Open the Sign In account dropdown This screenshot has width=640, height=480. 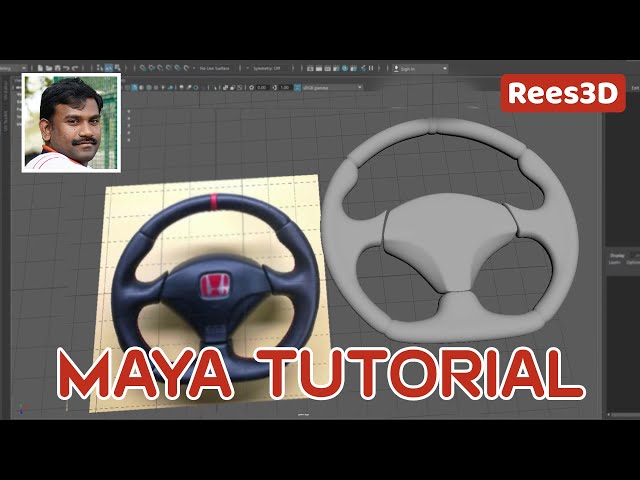point(420,69)
